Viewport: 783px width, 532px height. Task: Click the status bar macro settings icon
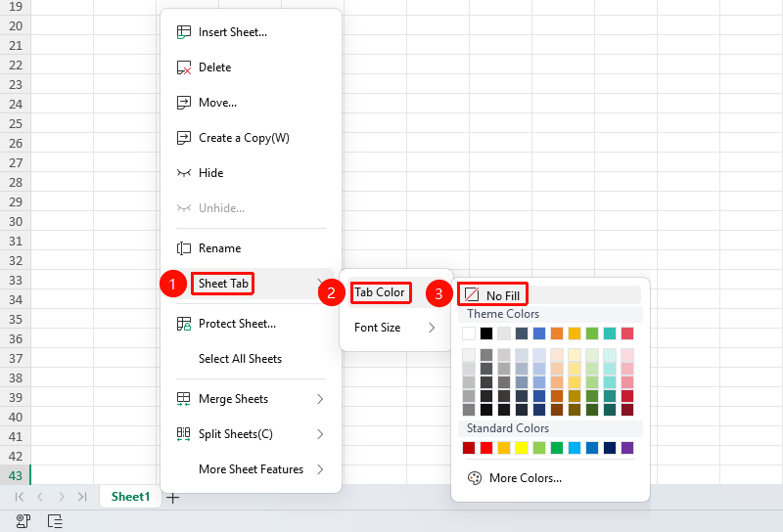pyautogui.click(x=23, y=521)
